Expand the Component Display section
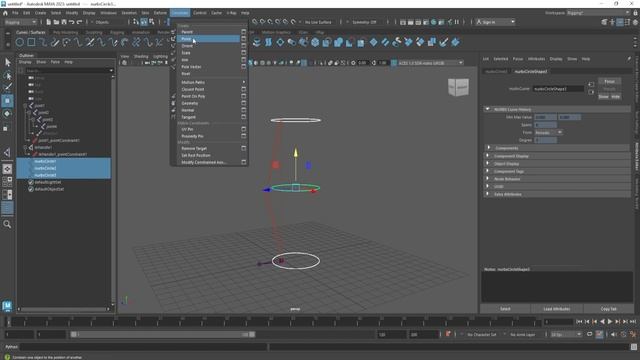640x360 pixels. tap(487, 156)
